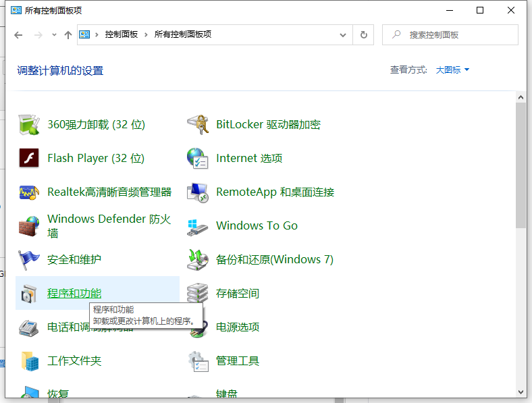The width and height of the screenshot is (532, 403).
Task: Open Realtek高清晰音频管理器 icon
Action: point(29,192)
